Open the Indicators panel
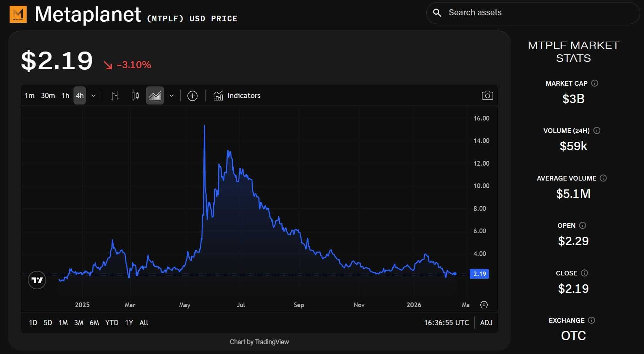 coord(236,95)
